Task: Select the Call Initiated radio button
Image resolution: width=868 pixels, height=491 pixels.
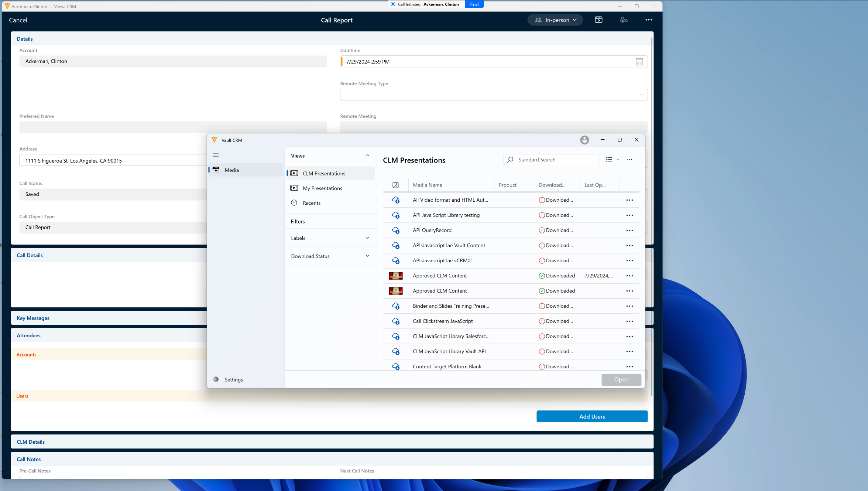Action: pos(393,4)
